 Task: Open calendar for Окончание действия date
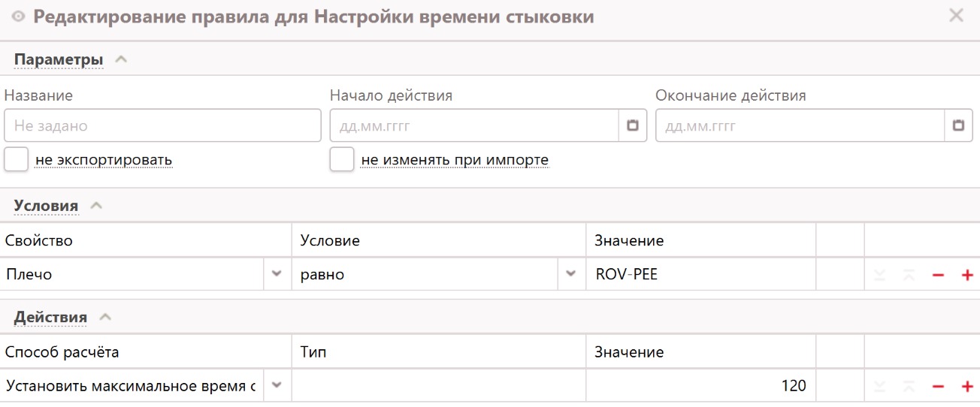coord(958,126)
